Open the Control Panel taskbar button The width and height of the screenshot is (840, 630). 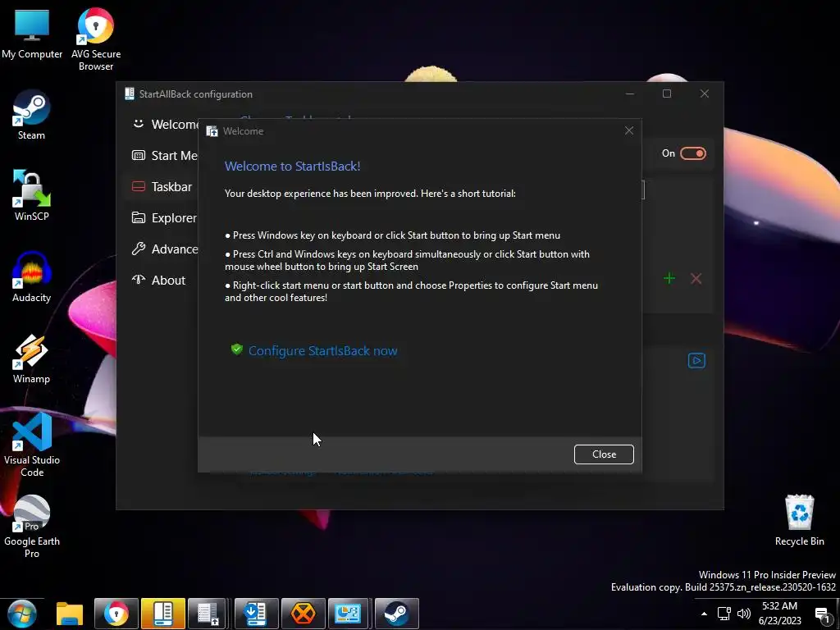point(349,614)
